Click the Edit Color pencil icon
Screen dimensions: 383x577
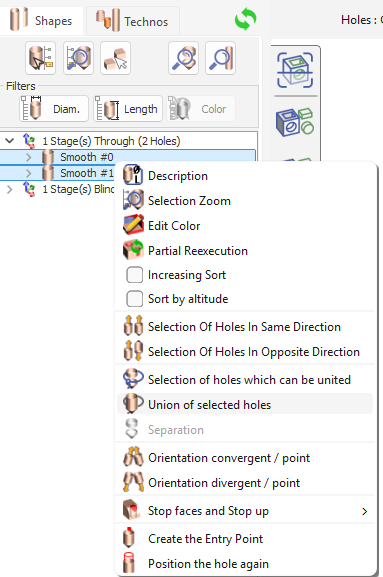pyautogui.click(x=133, y=225)
